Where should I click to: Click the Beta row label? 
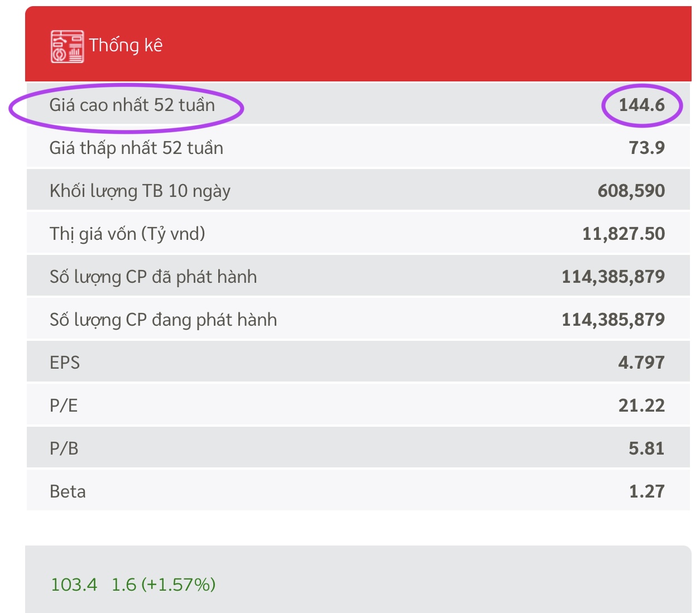[68, 491]
